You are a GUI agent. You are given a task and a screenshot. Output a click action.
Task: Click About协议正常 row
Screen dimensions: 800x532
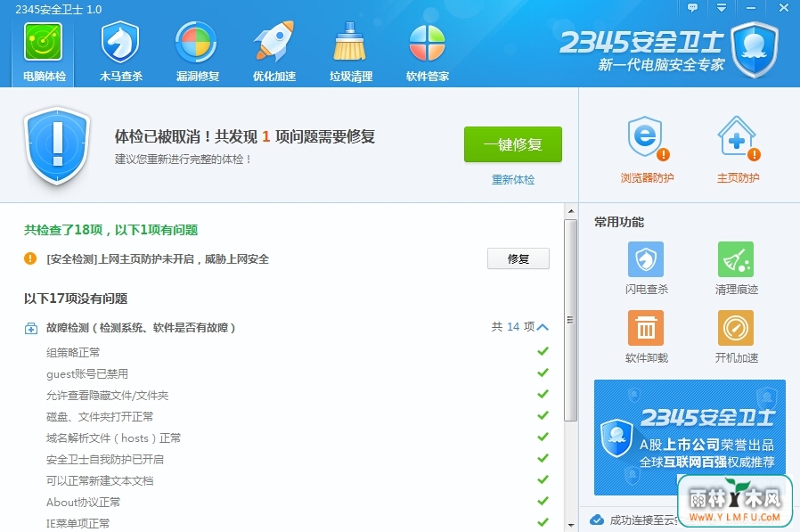click(x=298, y=502)
